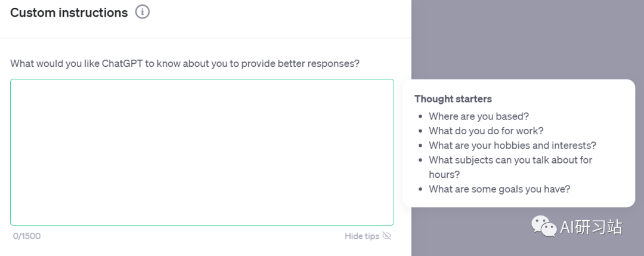Click the WeChat logo watermark icon

[544, 226]
